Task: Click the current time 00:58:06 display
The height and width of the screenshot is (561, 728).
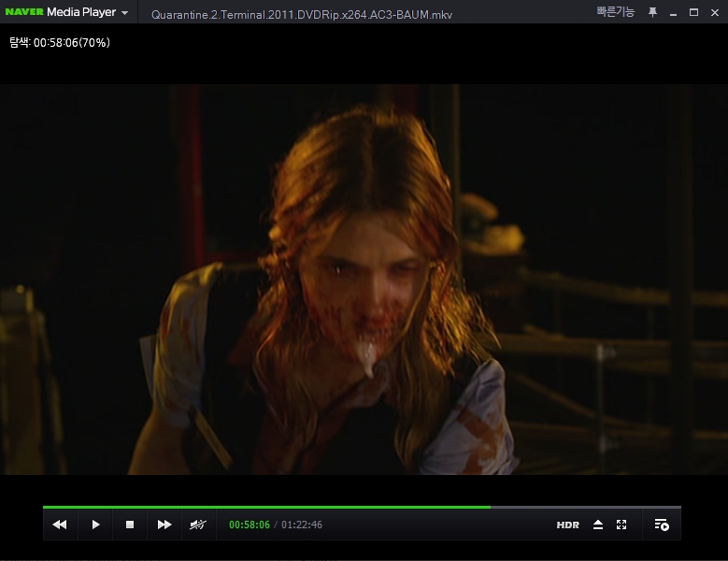Action: tap(250, 525)
